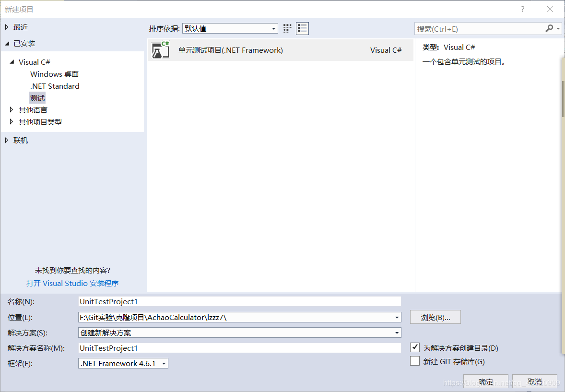Click the 其他语言 label

33,110
